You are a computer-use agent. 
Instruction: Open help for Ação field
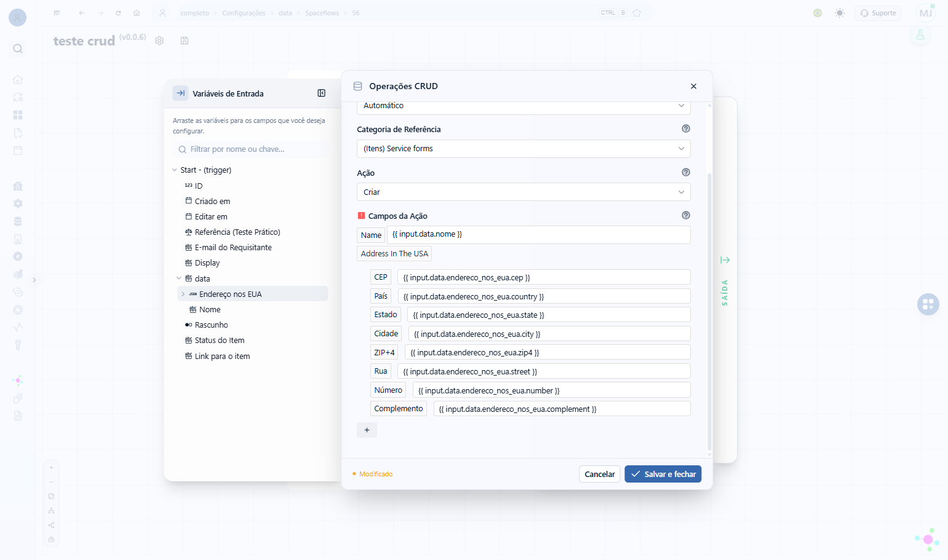coord(686,173)
